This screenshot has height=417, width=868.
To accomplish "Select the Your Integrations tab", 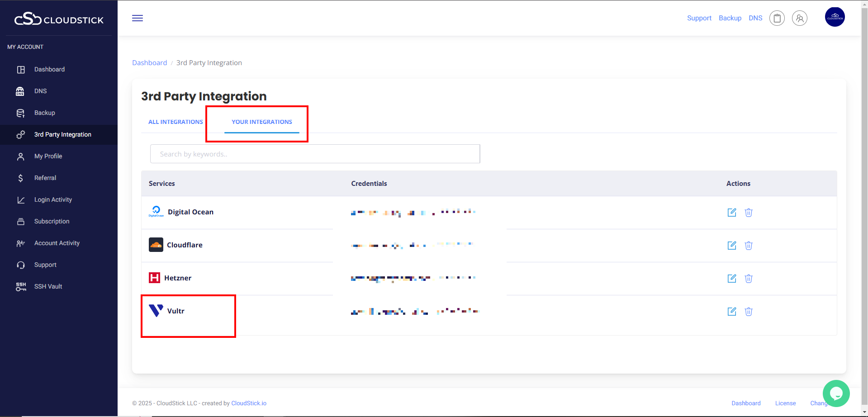I will (261, 122).
